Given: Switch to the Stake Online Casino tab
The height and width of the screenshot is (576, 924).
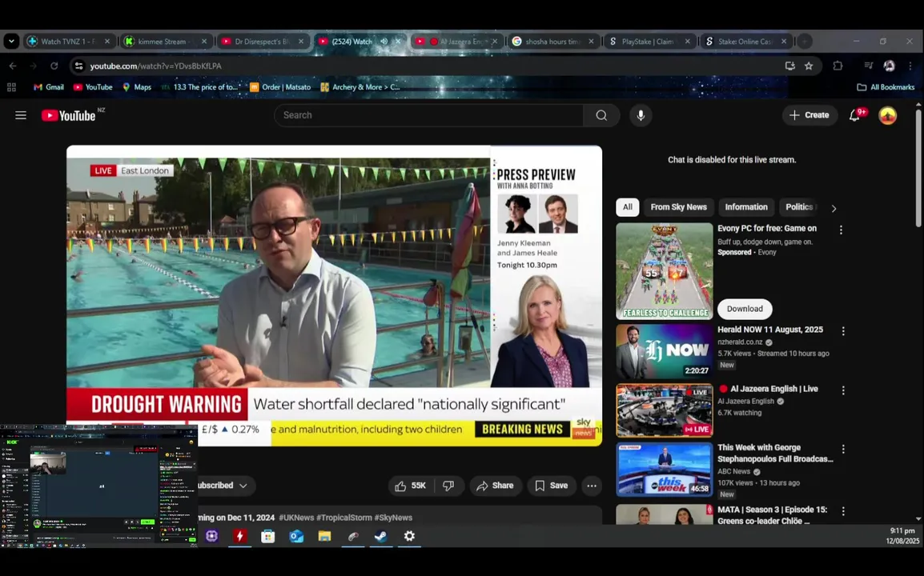Looking at the screenshot, I should click(x=746, y=42).
